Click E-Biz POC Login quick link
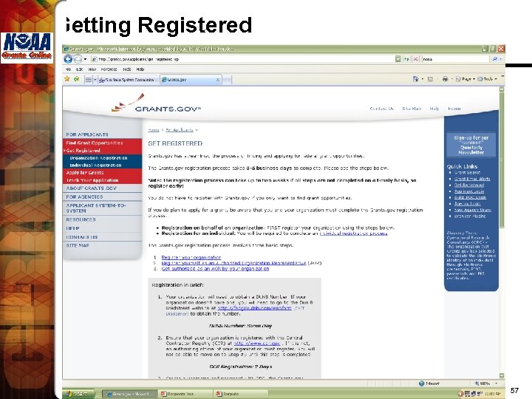Viewport: 532px width, 399px height. (x=470, y=197)
